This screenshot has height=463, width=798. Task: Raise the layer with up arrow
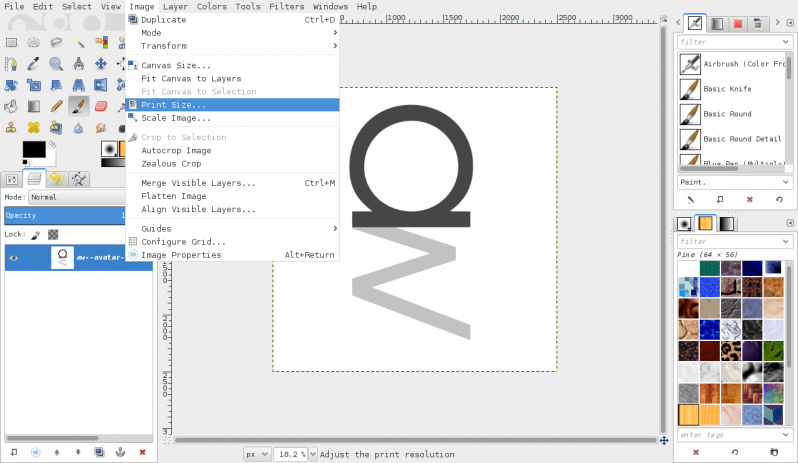pos(56,452)
